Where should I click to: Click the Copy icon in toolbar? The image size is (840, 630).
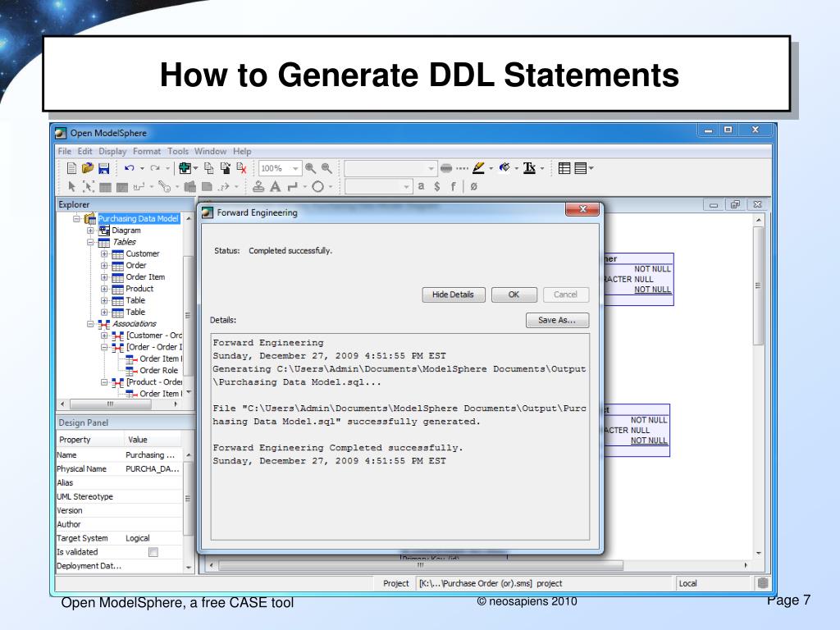pyautogui.click(x=209, y=168)
